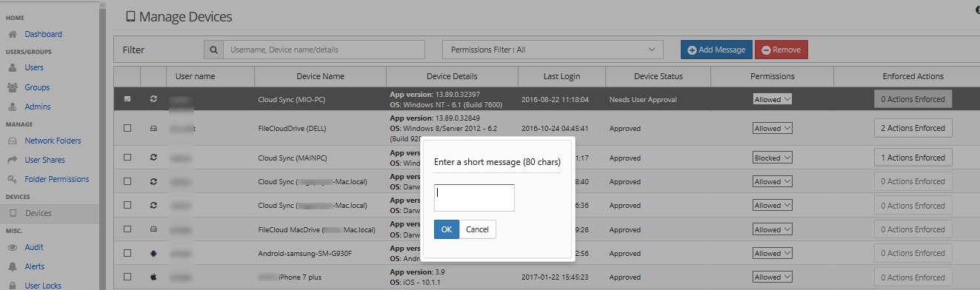The image size is (980, 290).
Task: Open 0 Actions Enforced for MIO-PC
Action: click(913, 99)
